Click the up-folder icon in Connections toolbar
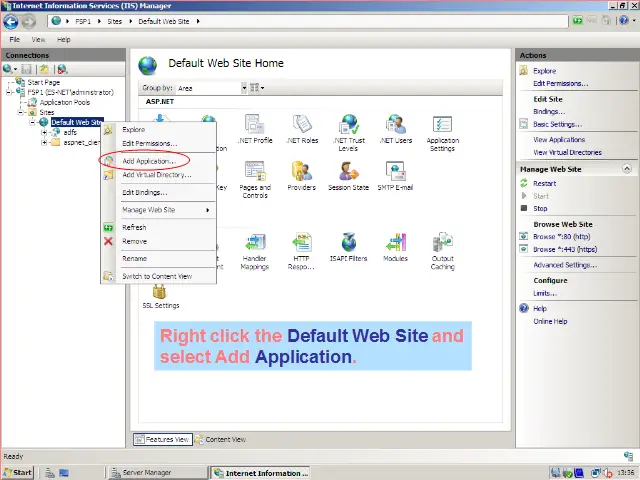This screenshot has width=640, height=480. (x=44, y=69)
